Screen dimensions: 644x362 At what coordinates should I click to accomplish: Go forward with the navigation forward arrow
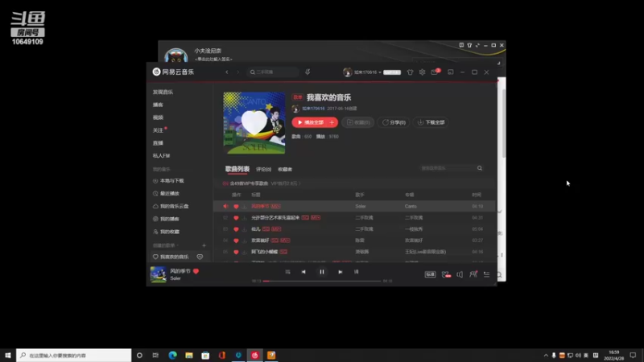click(x=237, y=72)
